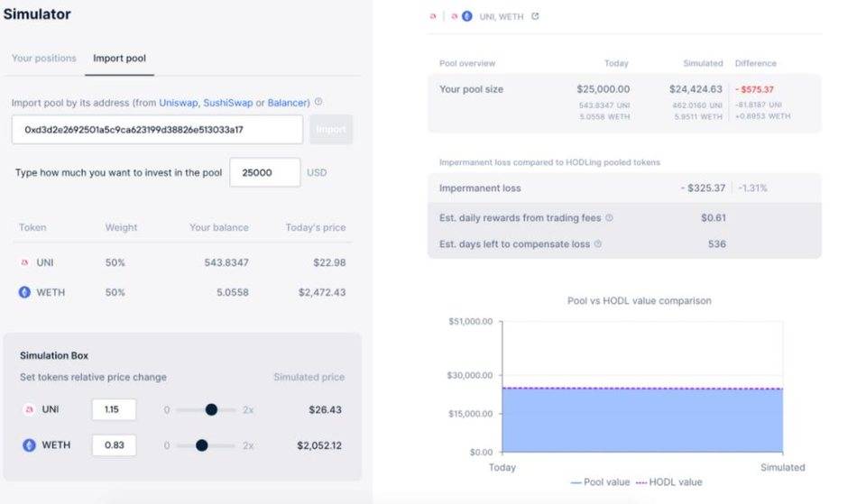
Task: Click the Ethereum icon in the pool header
Action: [x=466, y=16]
